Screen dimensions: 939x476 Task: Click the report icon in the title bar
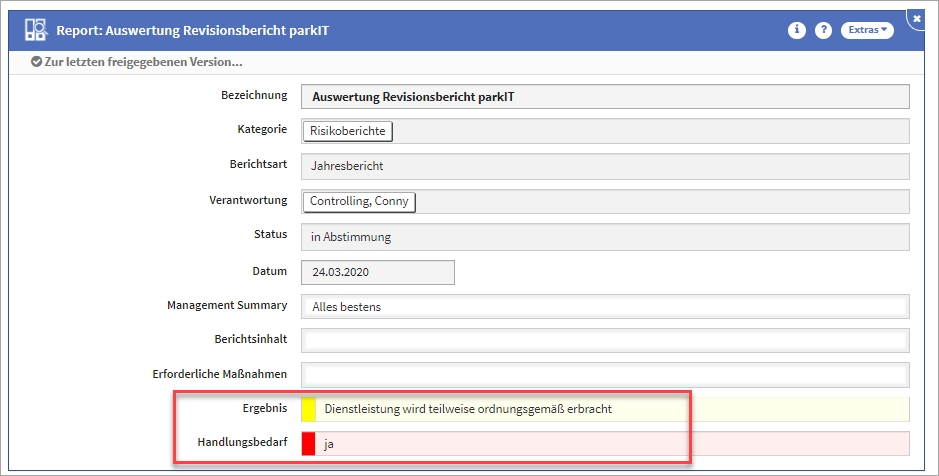35,30
